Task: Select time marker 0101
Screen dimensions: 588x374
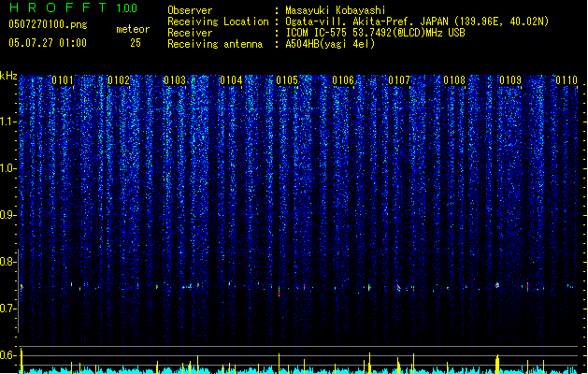Action: 63,80
